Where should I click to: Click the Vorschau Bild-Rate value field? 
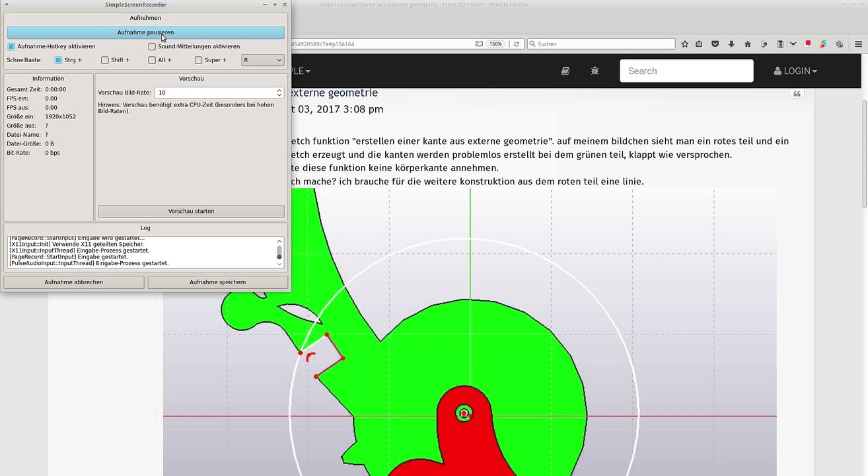(x=215, y=93)
